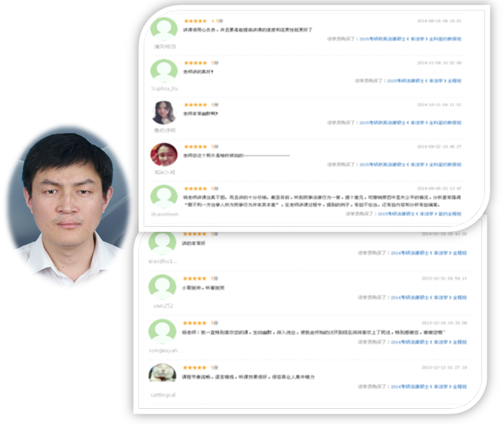Click the star rating on uxn252's review

194,279
